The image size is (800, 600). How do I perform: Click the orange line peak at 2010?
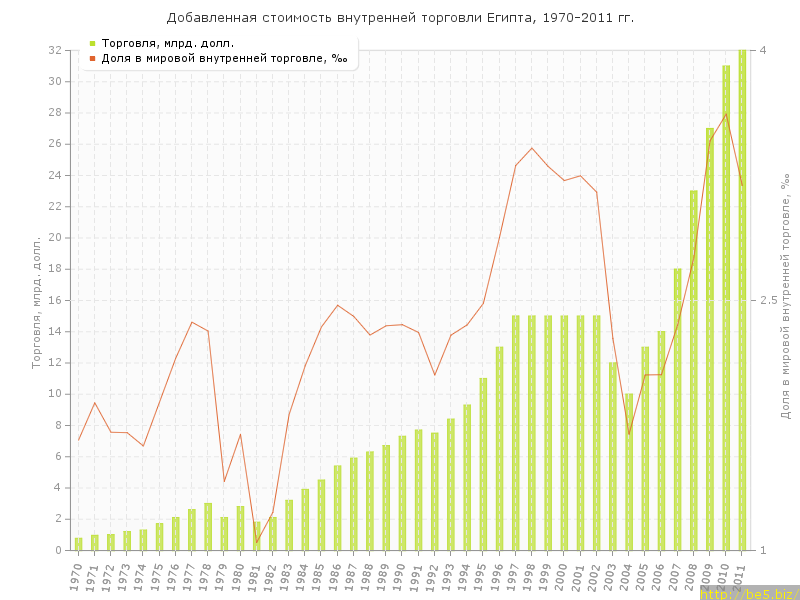(x=726, y=113)
